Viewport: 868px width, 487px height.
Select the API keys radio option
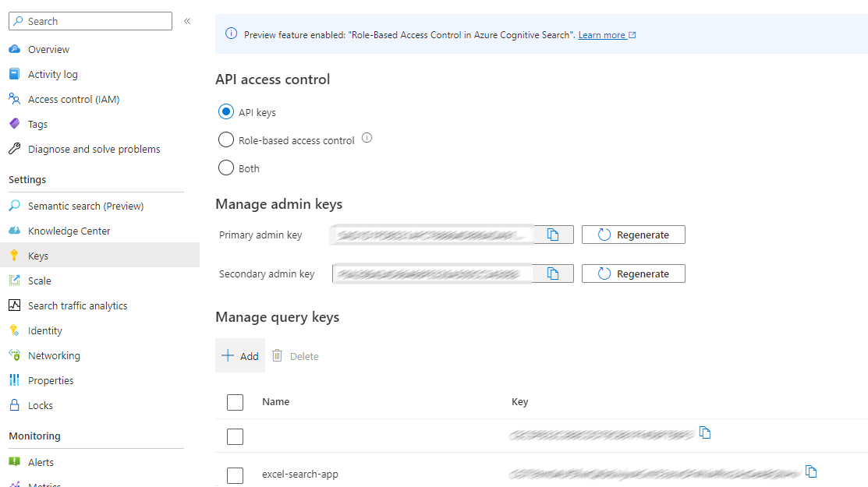pyautogui.click(x=226, y=111)
